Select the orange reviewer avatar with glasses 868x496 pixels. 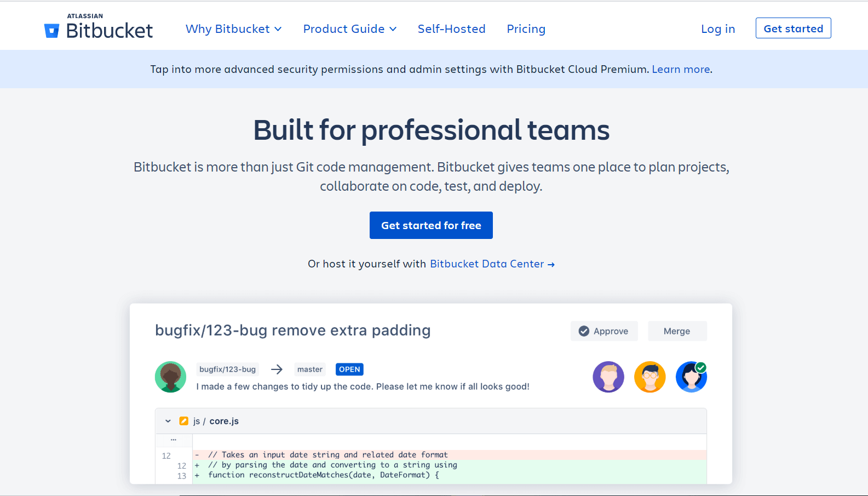click(x=650, y=377)
